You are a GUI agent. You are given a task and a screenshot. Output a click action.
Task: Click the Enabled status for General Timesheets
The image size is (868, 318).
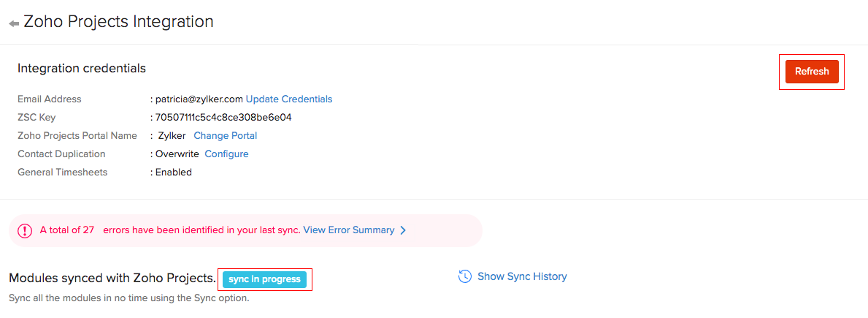pos(174,172)
